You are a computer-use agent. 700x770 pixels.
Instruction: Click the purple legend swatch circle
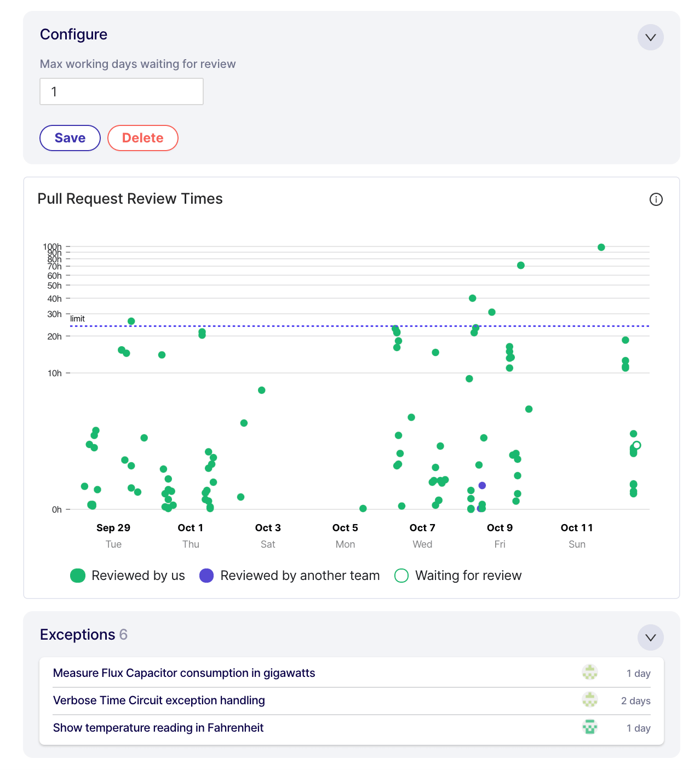206,576
